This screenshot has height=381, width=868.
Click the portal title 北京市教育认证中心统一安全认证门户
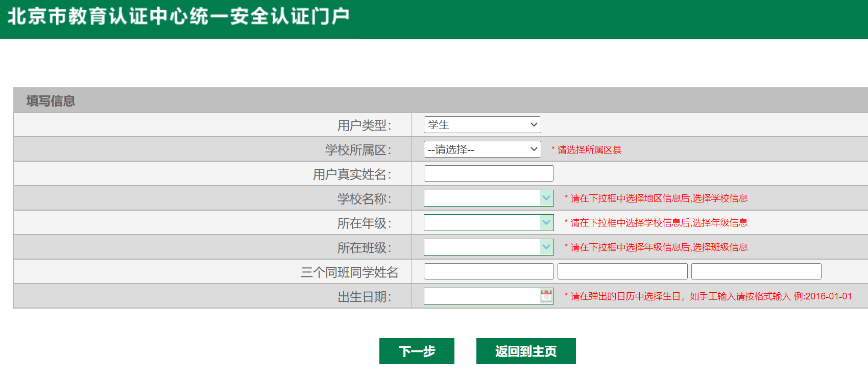(178, 16)
